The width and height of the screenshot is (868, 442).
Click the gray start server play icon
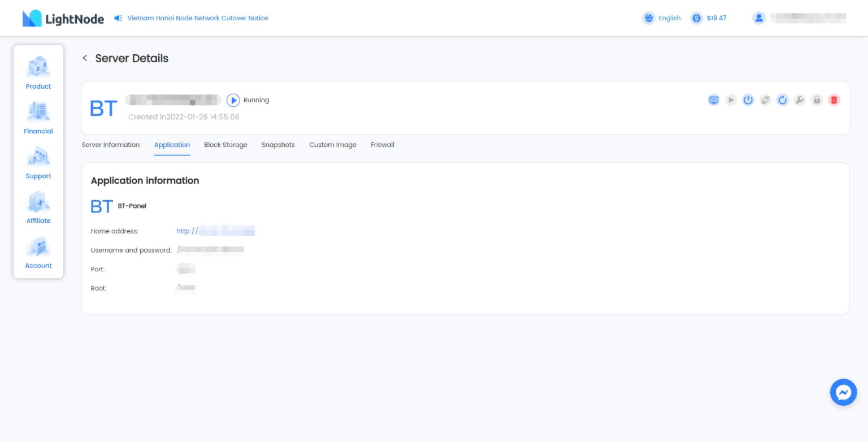pos(731,100)
